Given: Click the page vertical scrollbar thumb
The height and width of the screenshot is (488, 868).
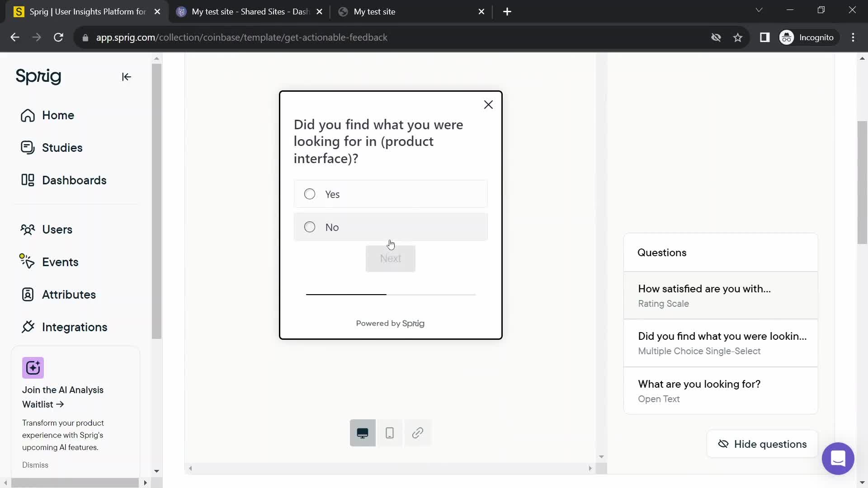Looking at the screenshot, I should pos(862,183).
